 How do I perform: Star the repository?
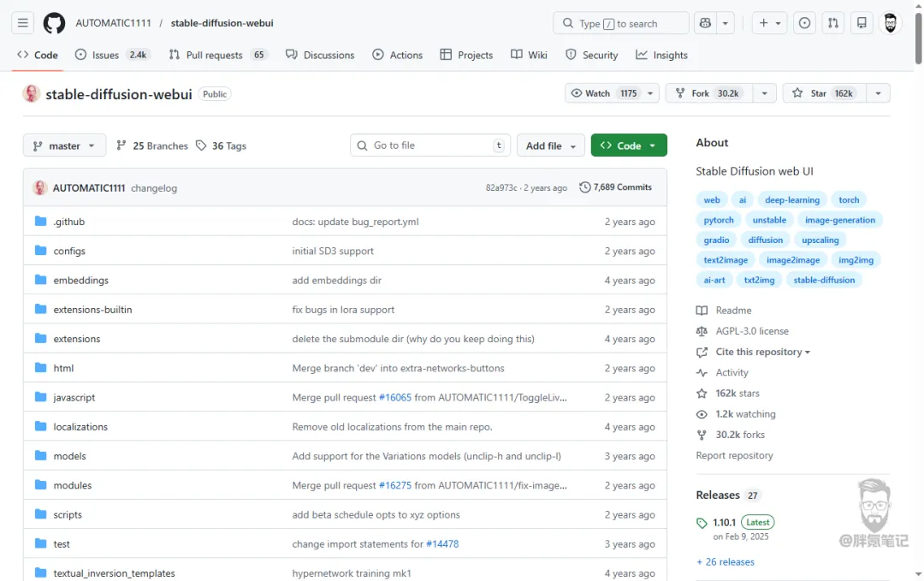[x=825, y=93]
